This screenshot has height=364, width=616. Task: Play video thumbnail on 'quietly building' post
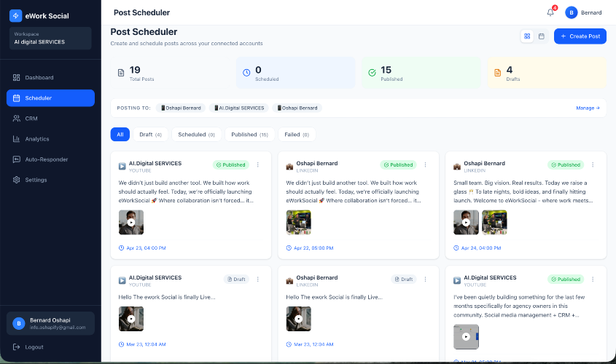click(466, 336)
